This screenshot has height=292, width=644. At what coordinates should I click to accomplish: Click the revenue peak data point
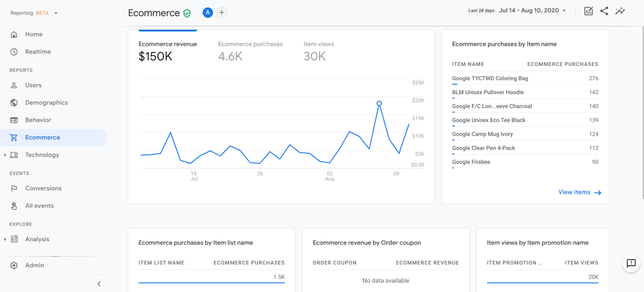379,103
